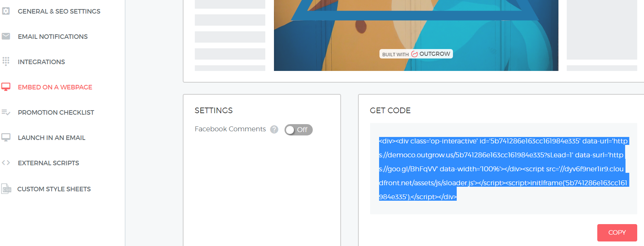Click the External Scripts code brackets icon
The height and width of the screenshot is (246, 644).
pyautogui.click(x=6, y=163)
